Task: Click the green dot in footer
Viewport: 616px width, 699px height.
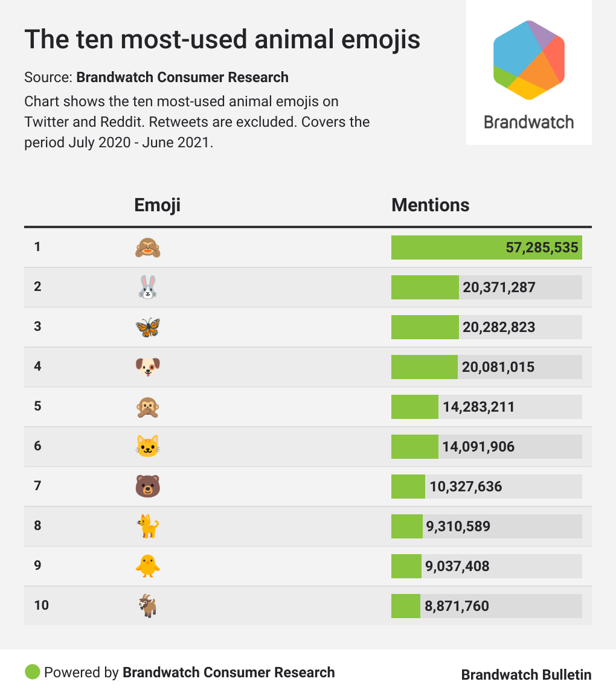Action: 33,672
